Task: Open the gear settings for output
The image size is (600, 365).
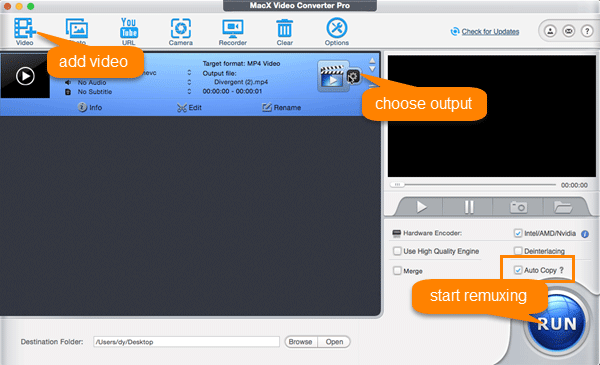Action: pyautogui.click(x=354, y=77)
